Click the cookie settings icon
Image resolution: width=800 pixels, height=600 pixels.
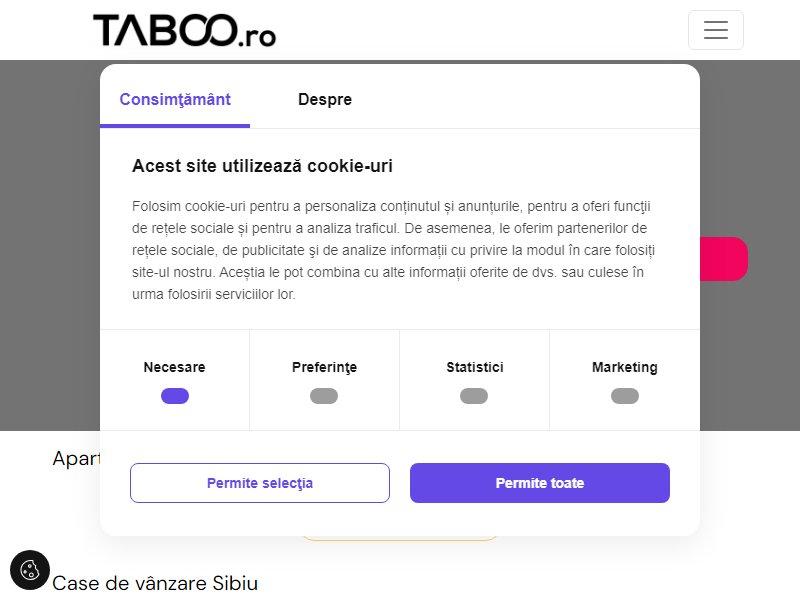point(30,570)
